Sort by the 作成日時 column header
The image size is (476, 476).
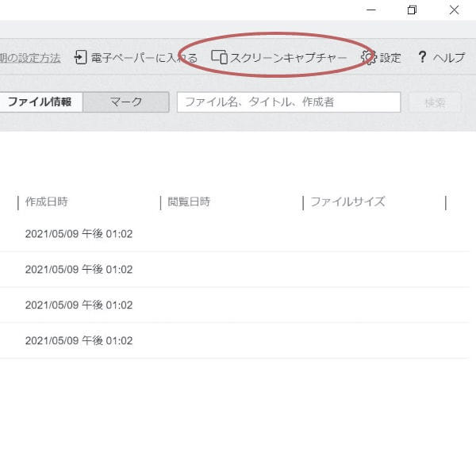(x=47, y=202)
